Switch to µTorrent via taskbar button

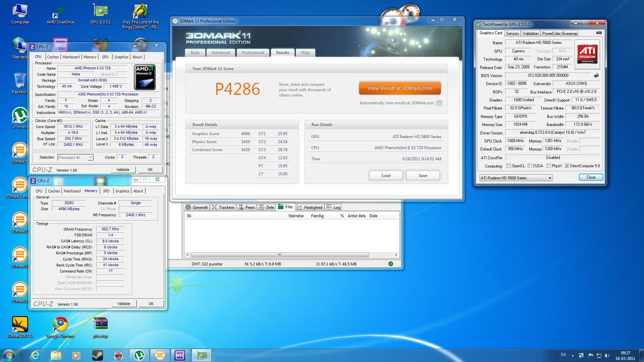click(139, 355)
